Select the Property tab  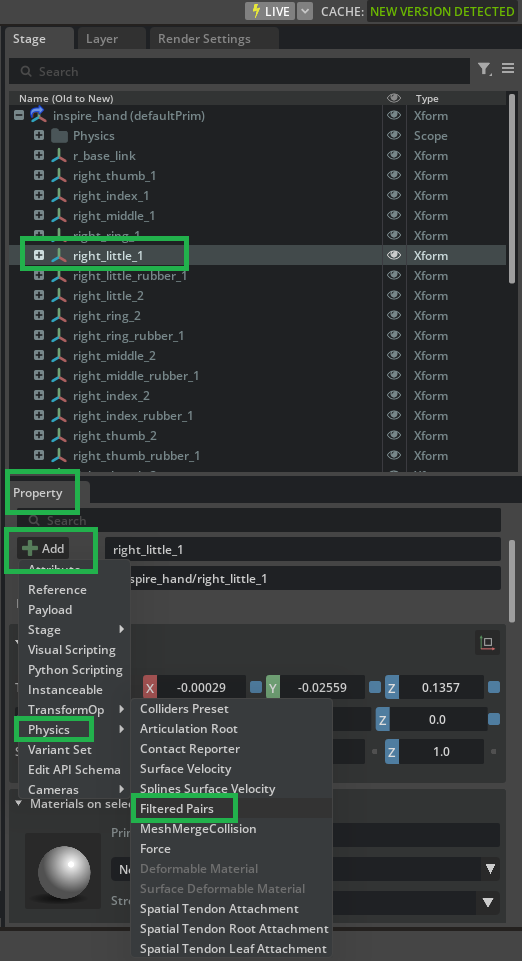click(x=38, y=493)
